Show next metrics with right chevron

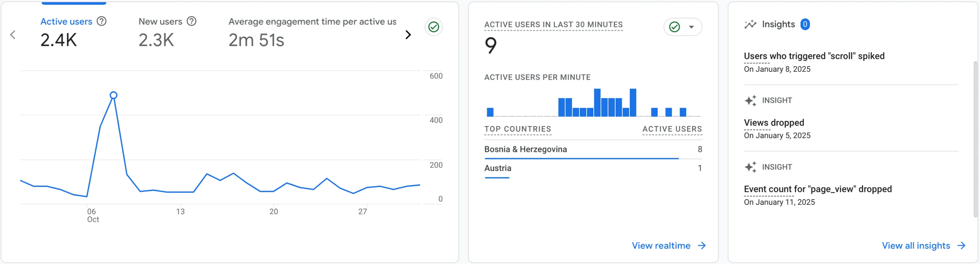coord(408,35)
